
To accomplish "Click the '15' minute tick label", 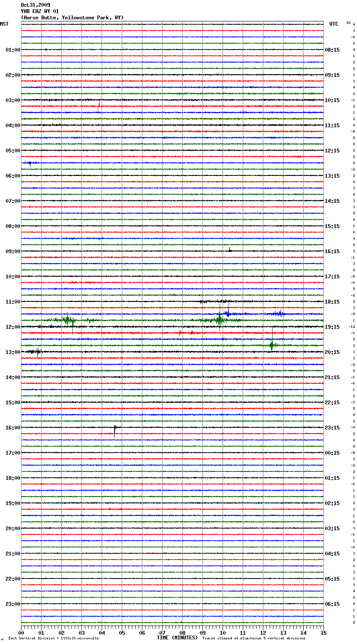I will coord(323,633).
